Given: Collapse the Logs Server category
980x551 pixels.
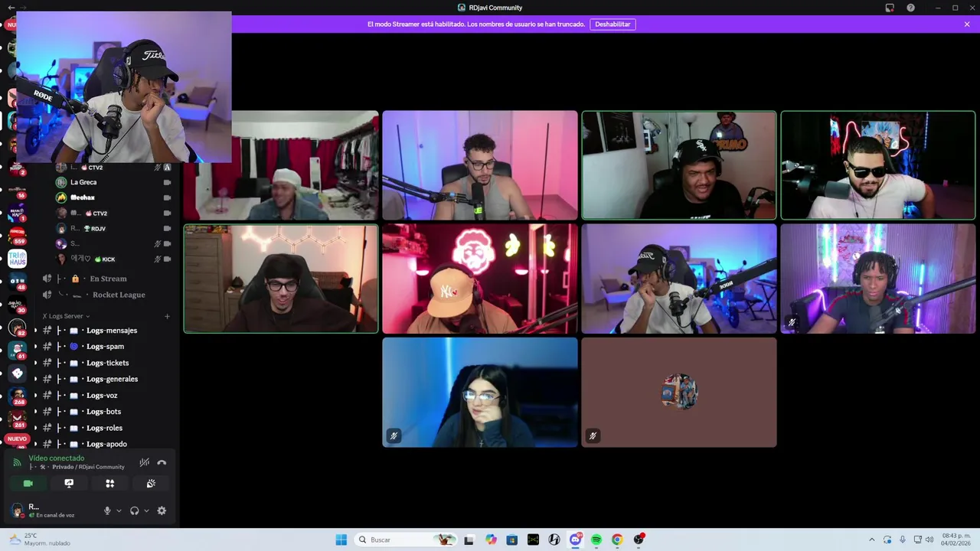Looking at the screenshot, I should click(x=67, y=316).
